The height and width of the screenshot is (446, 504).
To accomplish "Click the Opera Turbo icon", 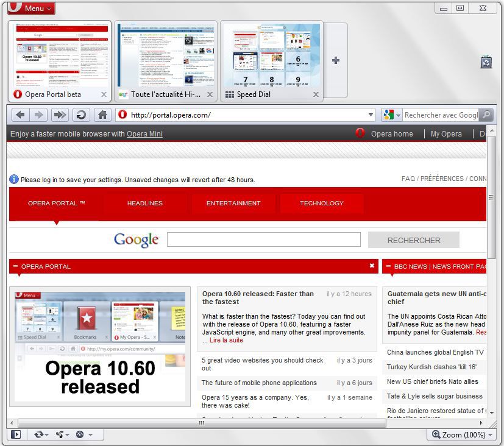I will (80, 434).
